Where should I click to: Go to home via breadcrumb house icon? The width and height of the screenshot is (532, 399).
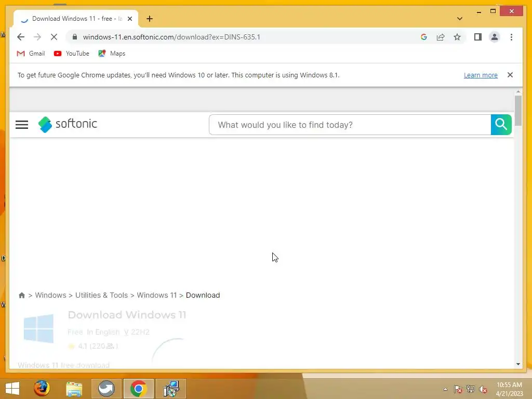point(22,295)
